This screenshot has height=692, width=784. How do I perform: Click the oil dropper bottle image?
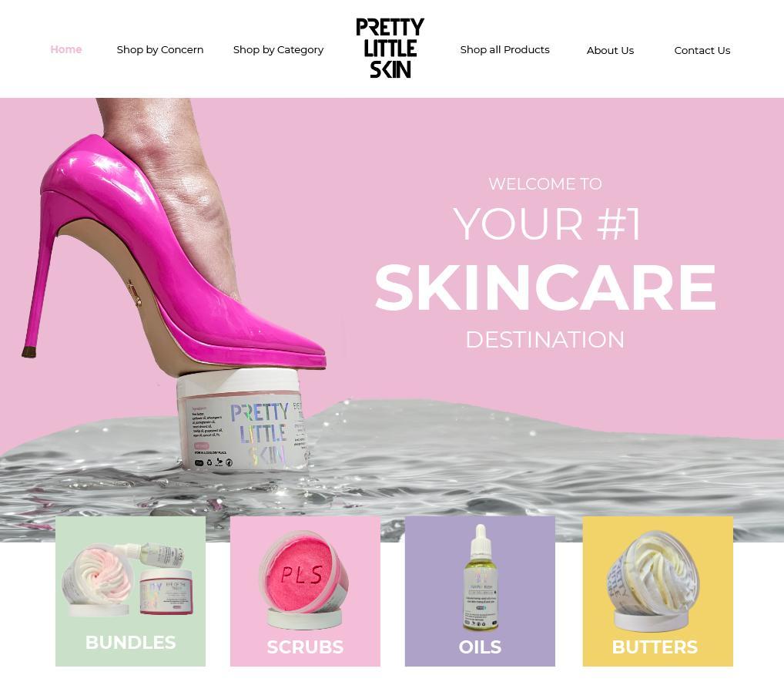tap(481, 577)
